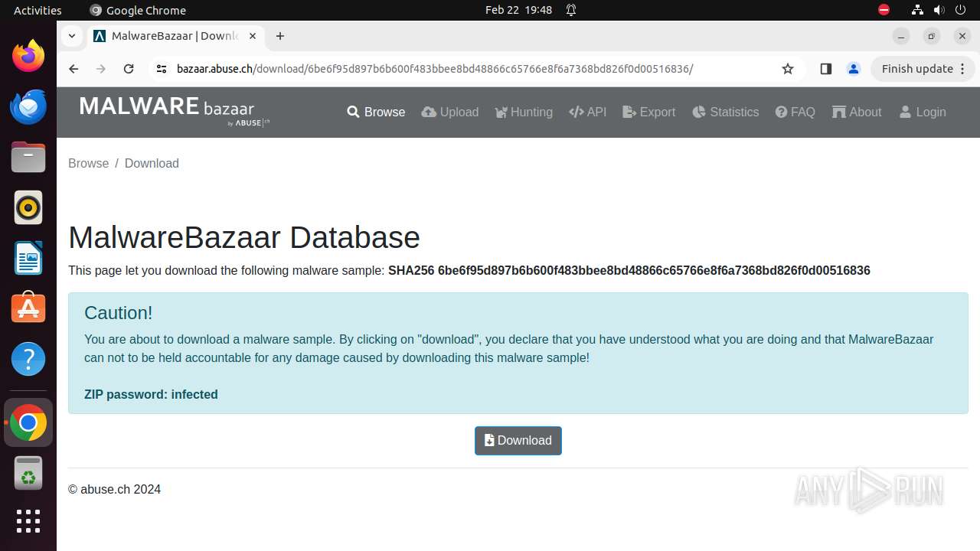Go back with the browser back arrow
Viewport: 980px width, 551px height.
coord(73,69)
